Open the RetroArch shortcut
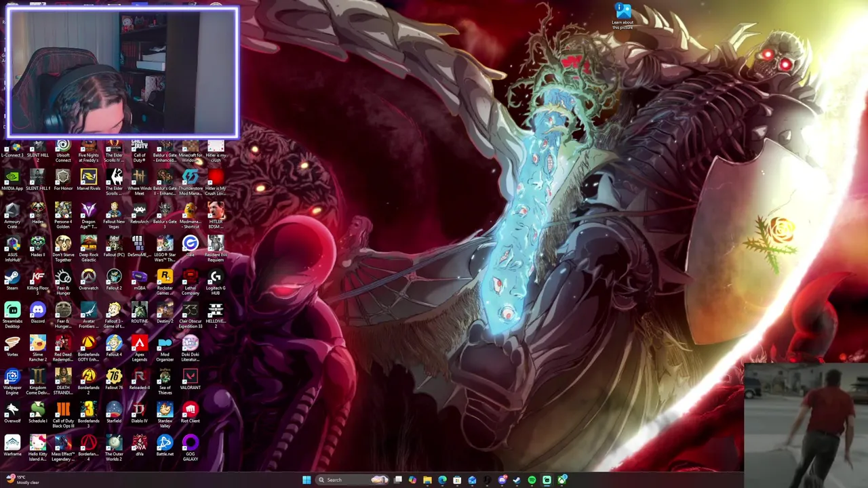Screen dimensions: 868x488 139,213
